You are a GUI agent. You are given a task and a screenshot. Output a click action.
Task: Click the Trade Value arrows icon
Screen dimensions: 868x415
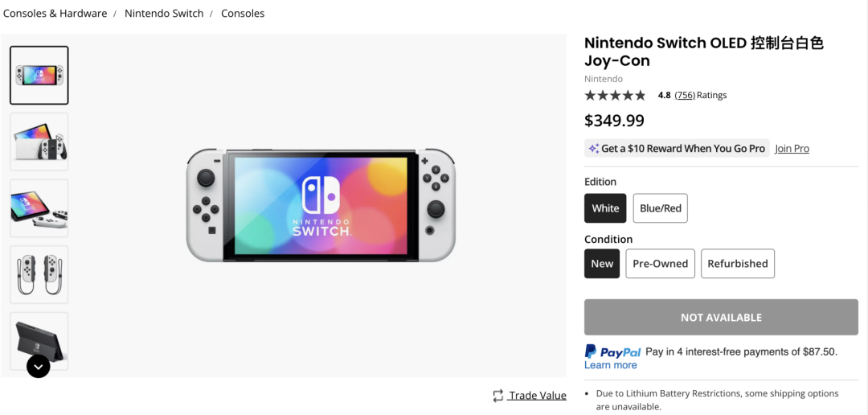point(498,396)
